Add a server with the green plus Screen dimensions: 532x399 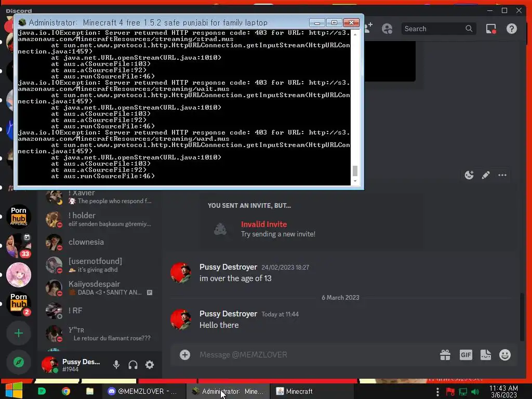pos(19,333)
